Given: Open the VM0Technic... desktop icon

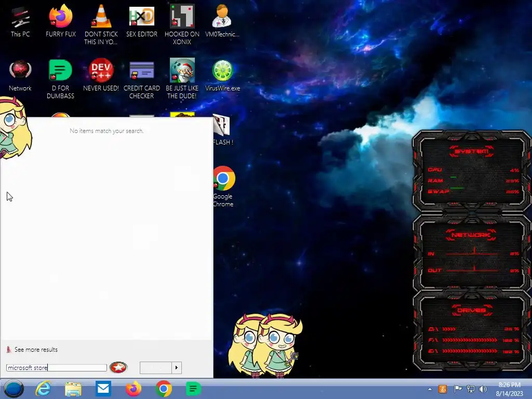Looking at the screenshot, I should [222, 21].
